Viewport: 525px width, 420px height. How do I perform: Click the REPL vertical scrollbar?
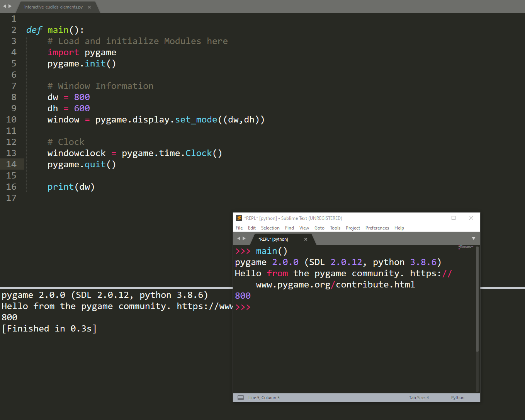click(x=477, y=299)
